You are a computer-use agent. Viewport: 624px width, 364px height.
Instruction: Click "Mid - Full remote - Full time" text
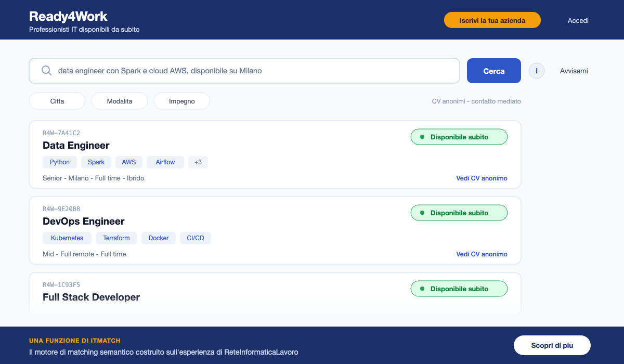point(84,254)
